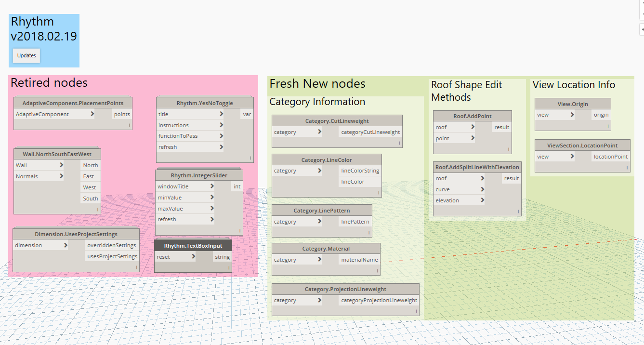Click the locationPoint output port
The width and height of the screenshot is (644, 345).
(x=611, y=156)
